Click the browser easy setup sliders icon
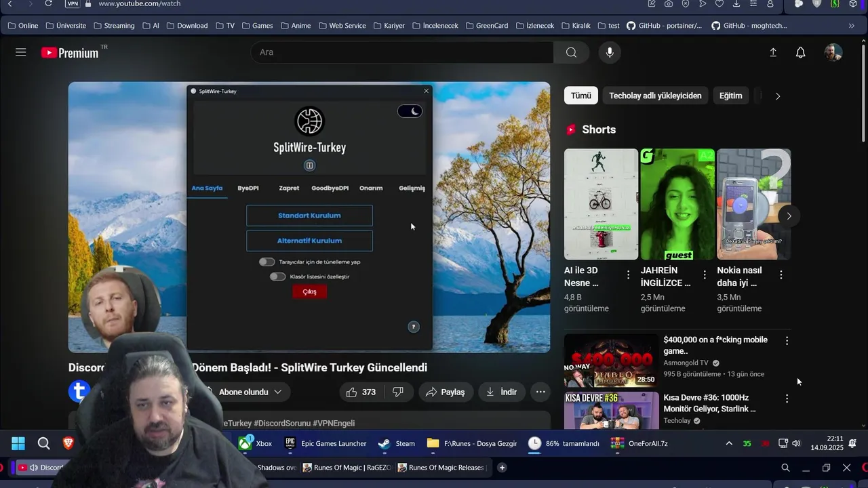This screenshot has width=868, height=488. click(x=753, y=3)
